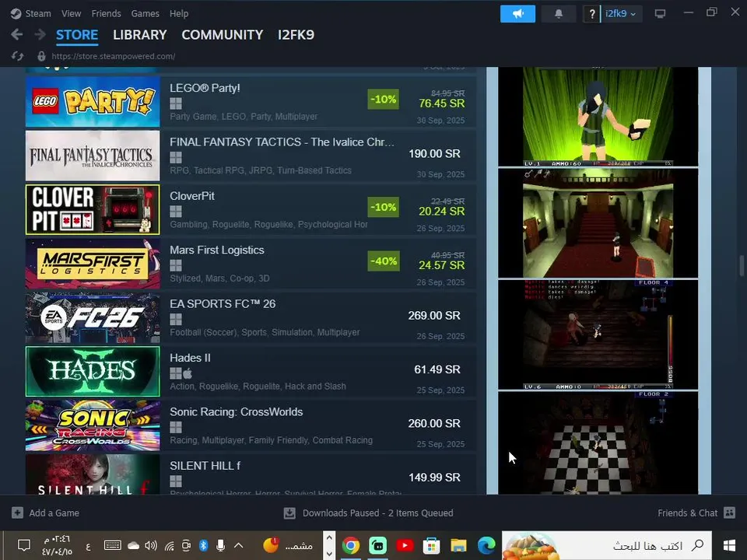Open the SILENT HILL f title

[205, 466]
